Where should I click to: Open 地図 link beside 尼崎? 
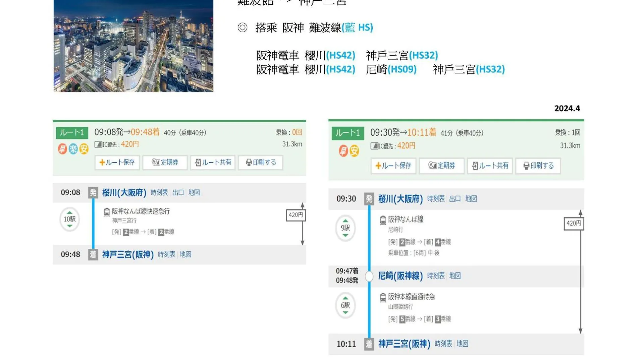455,276
